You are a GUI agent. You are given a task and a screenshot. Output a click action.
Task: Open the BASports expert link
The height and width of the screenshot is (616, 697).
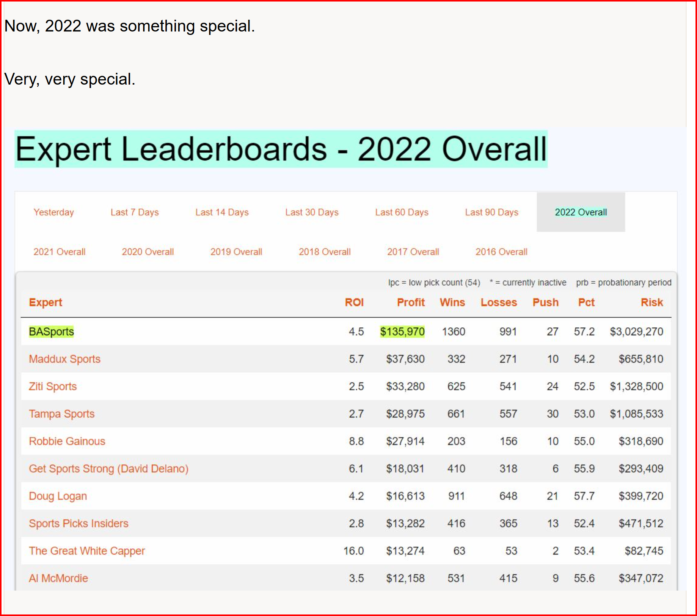(x=51, y=332)
